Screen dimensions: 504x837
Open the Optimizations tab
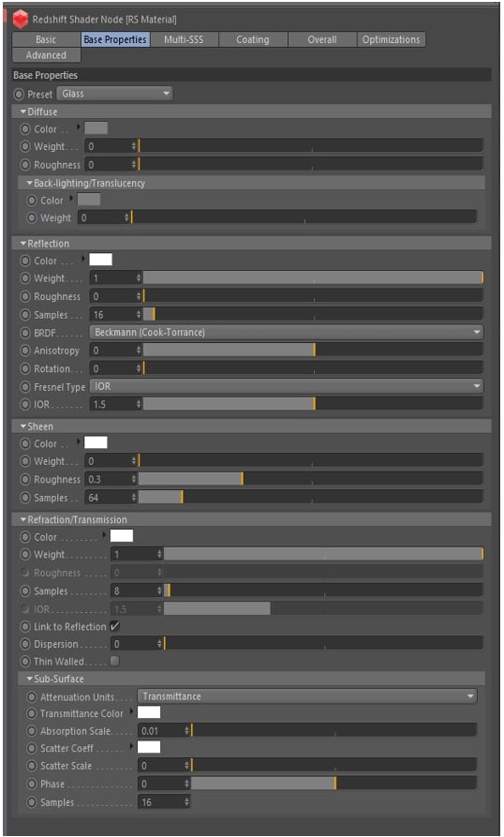pos(391,39)
